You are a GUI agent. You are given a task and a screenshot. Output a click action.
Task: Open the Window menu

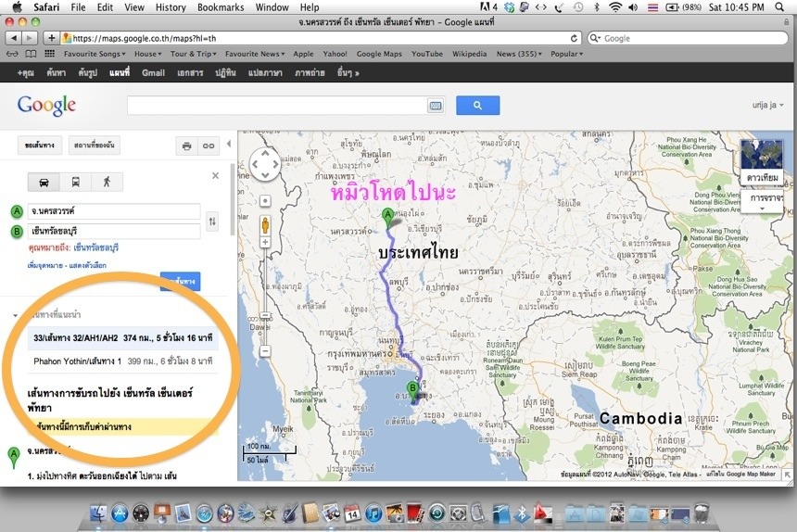click(x=272, y=7)
